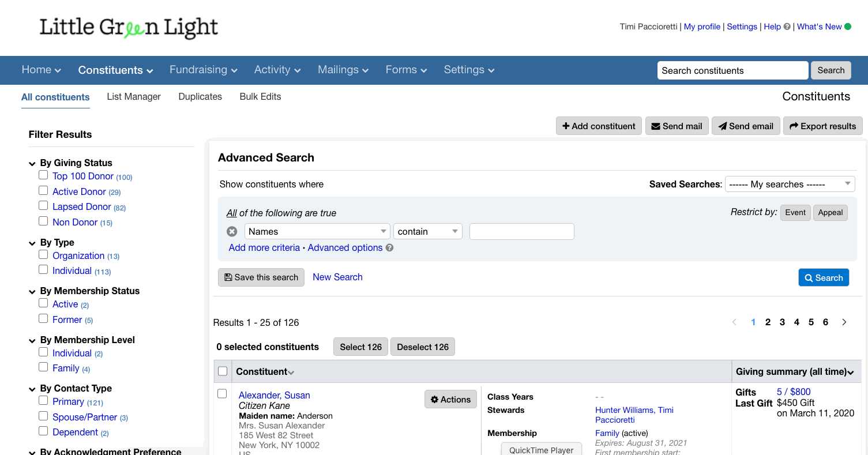
Task: Open the Settings menu in the navbar
Action: [469, 70]
